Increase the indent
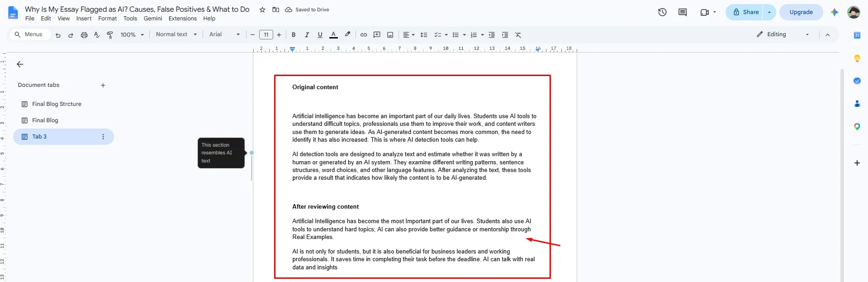 point(505,35)
